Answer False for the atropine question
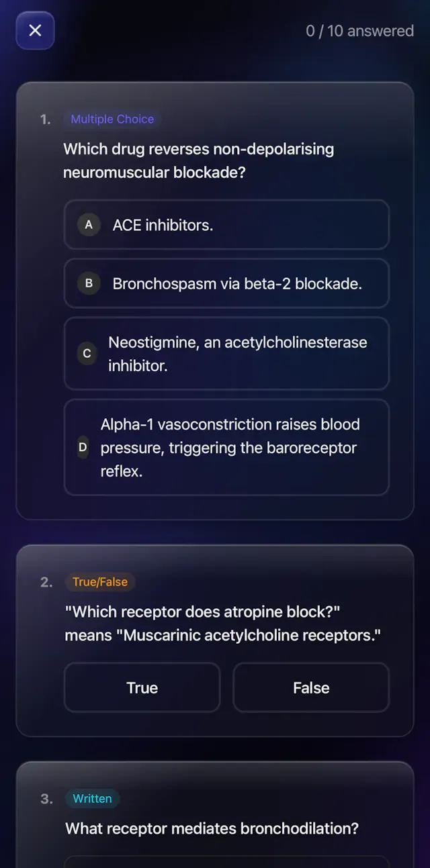Screen dimensions: 430x868 tap(311, 687)
